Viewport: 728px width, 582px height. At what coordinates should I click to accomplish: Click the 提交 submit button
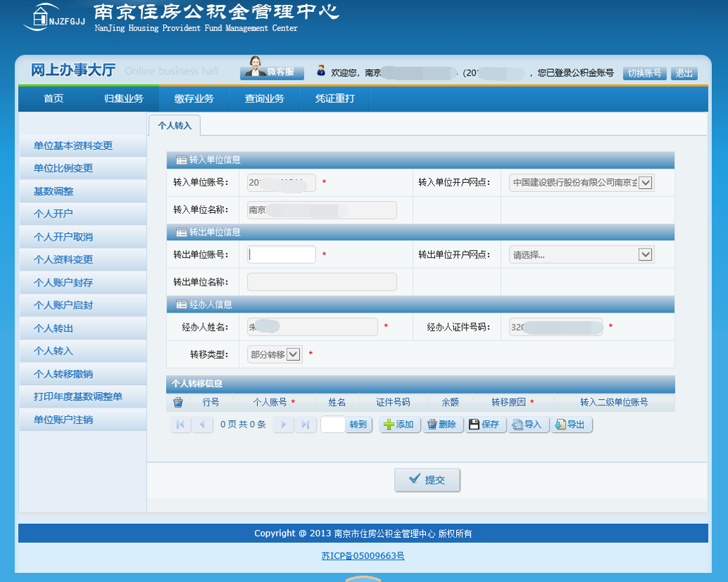(x=427, y=480)
